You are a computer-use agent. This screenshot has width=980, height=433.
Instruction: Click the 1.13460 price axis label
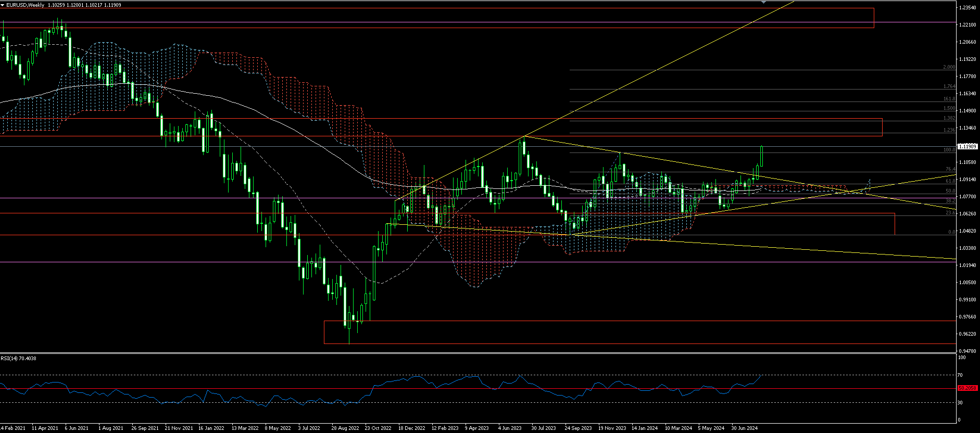click(x=967, y=128)
